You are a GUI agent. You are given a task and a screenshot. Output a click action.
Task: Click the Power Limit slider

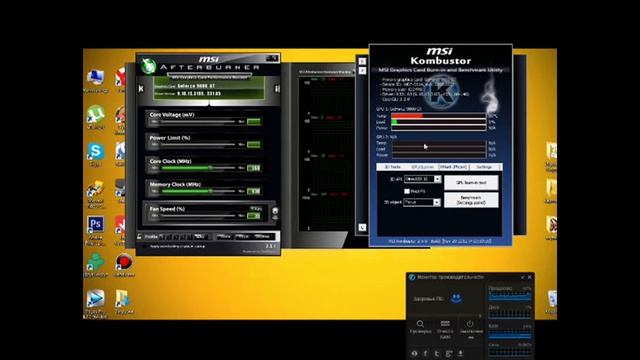tap(198, 144)
